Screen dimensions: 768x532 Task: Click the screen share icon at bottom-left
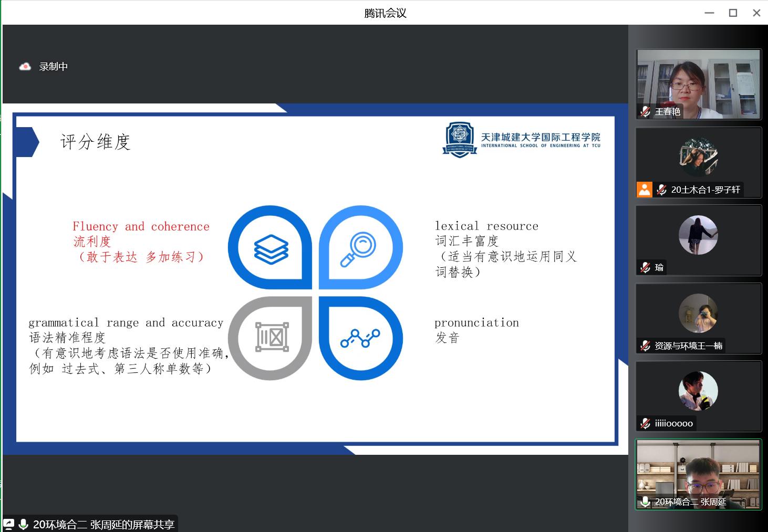[9, 524]
